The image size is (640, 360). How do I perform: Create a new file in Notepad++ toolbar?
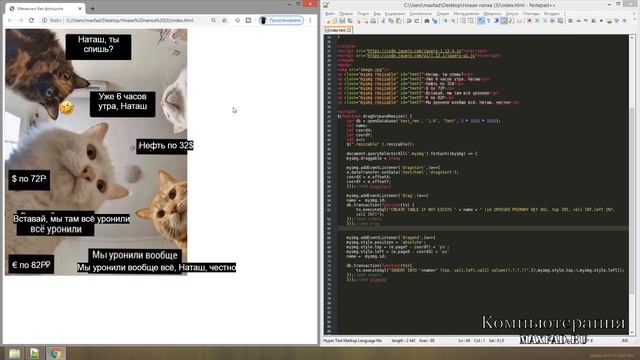coord(327,21)
